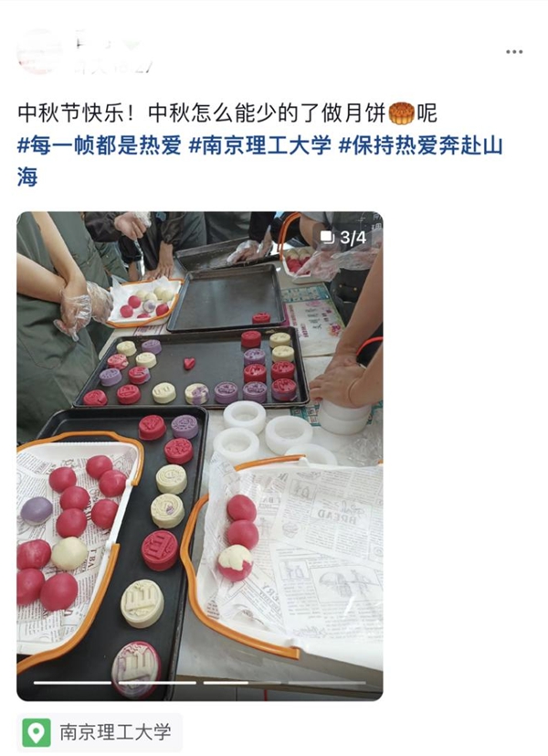Tap the blurred profile avatar
The width and height of the screenshot is (548, 756).
(x=38, y=51)
